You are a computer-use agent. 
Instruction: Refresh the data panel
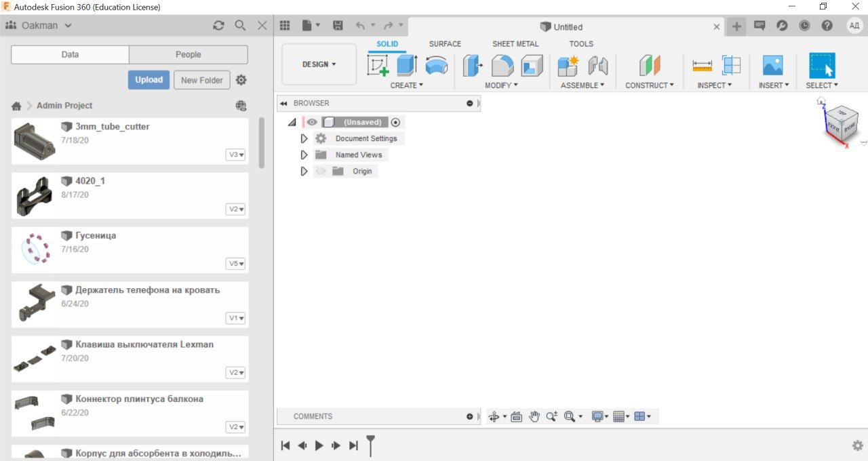218,25
